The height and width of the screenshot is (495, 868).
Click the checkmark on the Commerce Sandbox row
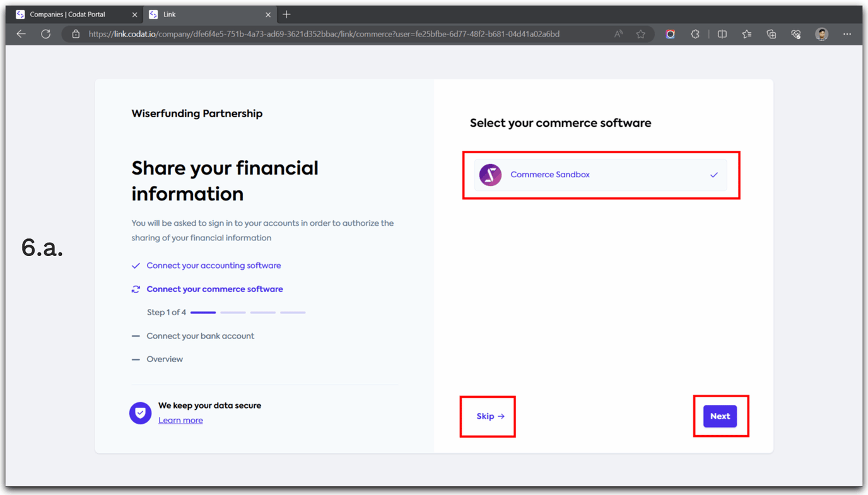tap(713, 175)
